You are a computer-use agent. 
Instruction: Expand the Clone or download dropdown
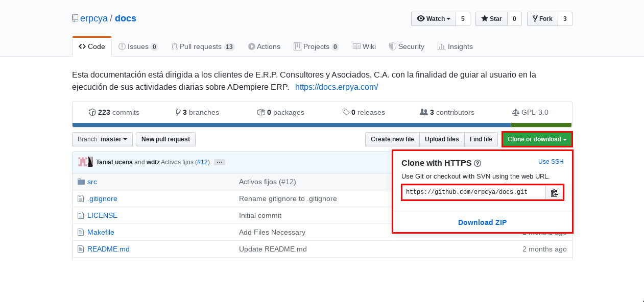click(x=537, y=139)
